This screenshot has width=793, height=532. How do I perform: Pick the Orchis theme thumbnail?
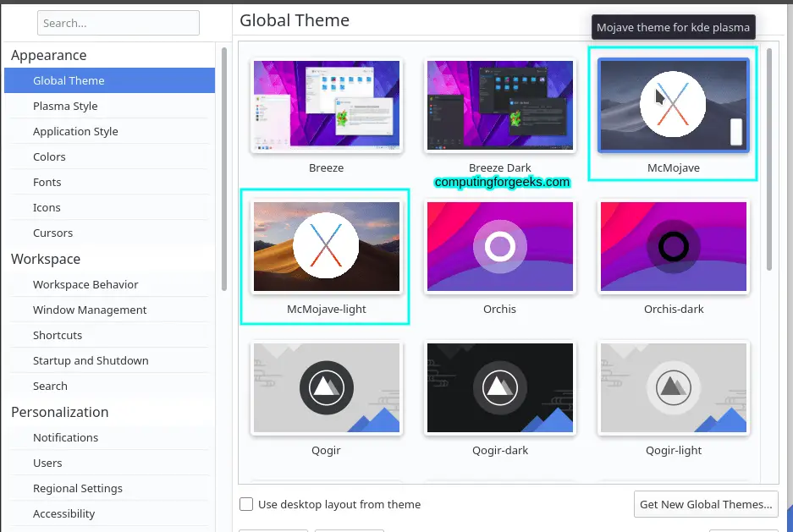click(x=499, y=247)
